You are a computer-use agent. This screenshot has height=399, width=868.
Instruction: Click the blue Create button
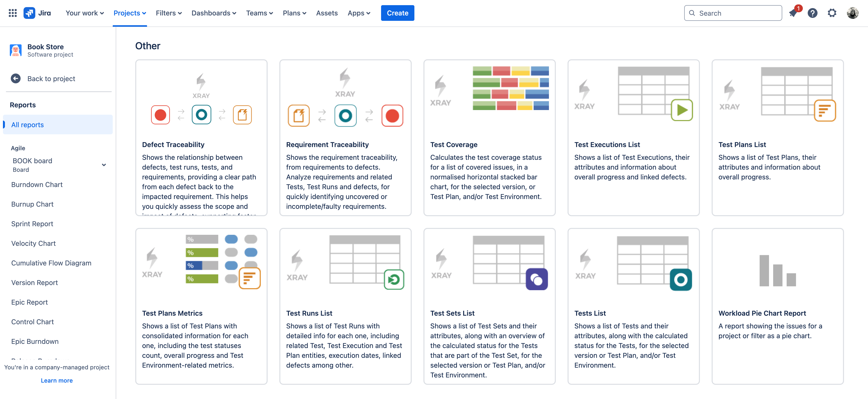click(x=397, y=13)
